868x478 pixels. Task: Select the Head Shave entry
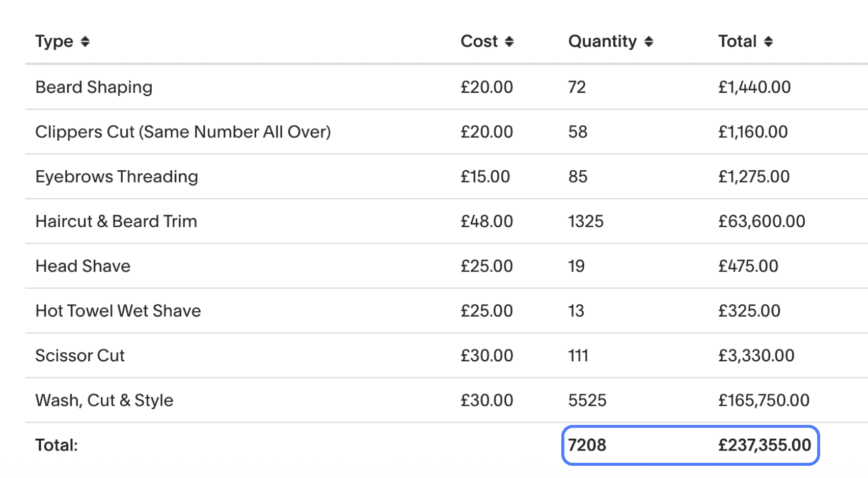[83, 266]
